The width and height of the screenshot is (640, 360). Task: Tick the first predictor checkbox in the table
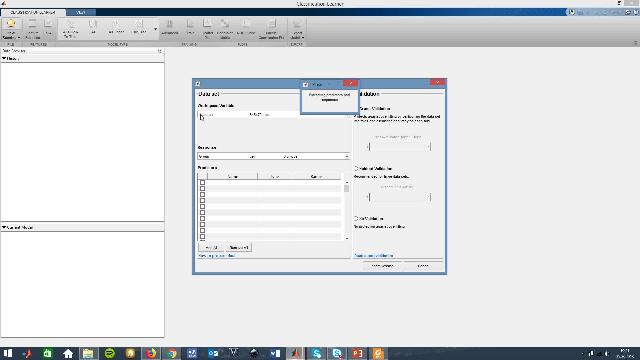(202, 182)
